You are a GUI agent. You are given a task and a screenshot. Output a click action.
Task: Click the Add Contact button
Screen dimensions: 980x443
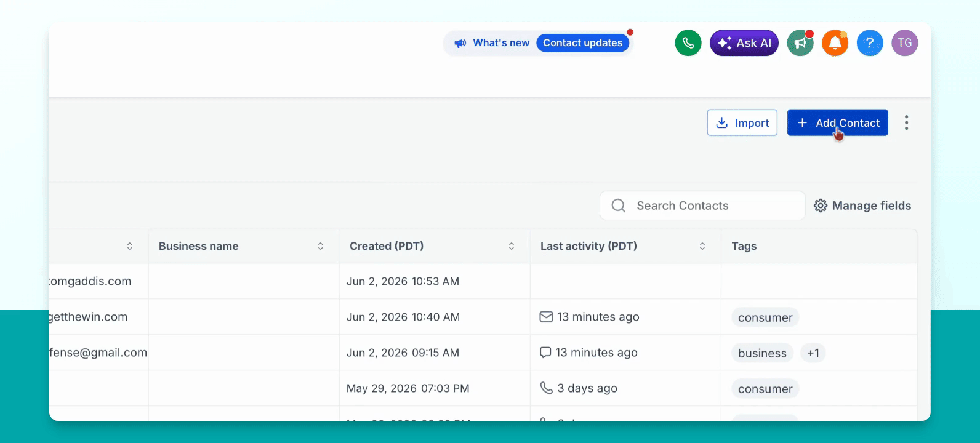pos(838,122)
